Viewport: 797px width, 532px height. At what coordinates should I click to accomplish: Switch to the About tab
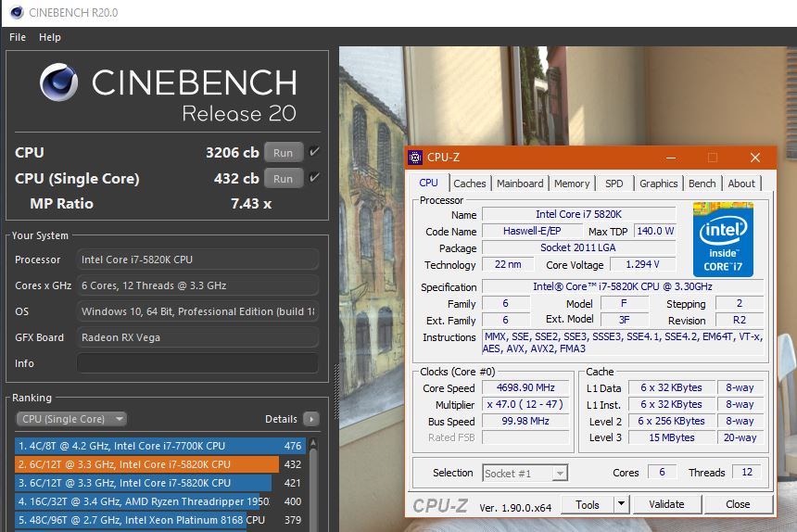coord(741,184)
